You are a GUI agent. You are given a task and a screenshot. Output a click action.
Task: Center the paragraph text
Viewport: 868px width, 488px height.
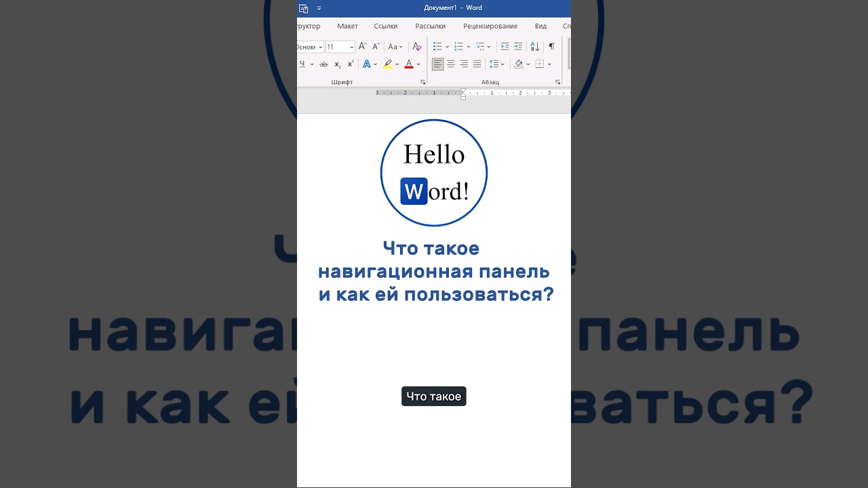tap(451, 64)
